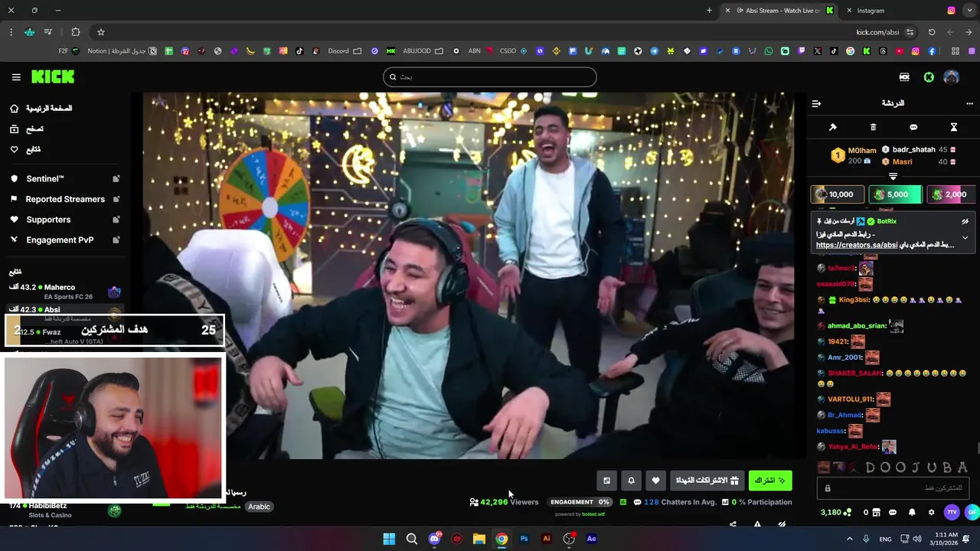The height and width of the screenshot is (551, 980).
Task: Show hidden system tray icons
Action: click(849, 539)
